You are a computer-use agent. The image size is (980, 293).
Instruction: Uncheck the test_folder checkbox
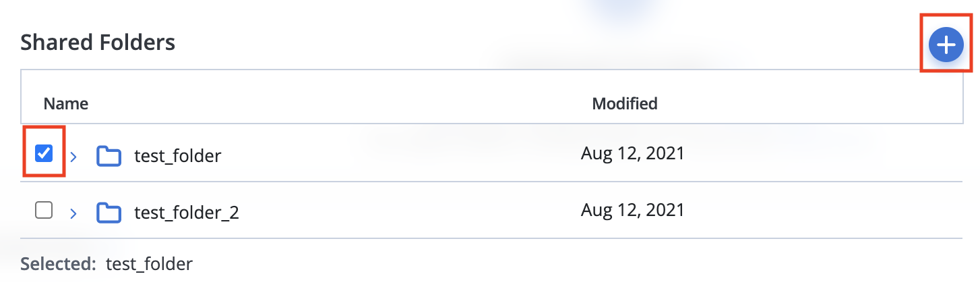[x=44, y=153]
